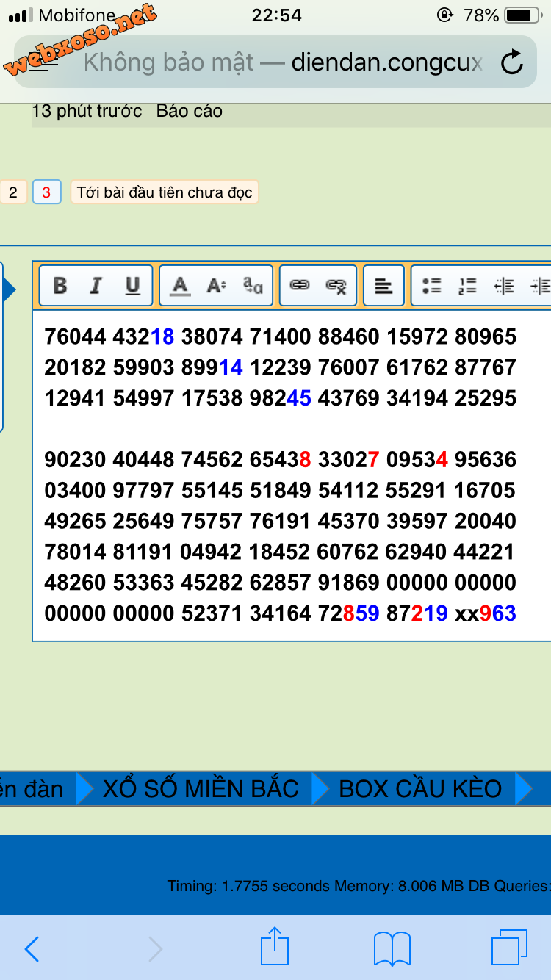Viewport: 551px width, 980px height.
Task: Open the Safari share sheet
Action: coord(275,946)
